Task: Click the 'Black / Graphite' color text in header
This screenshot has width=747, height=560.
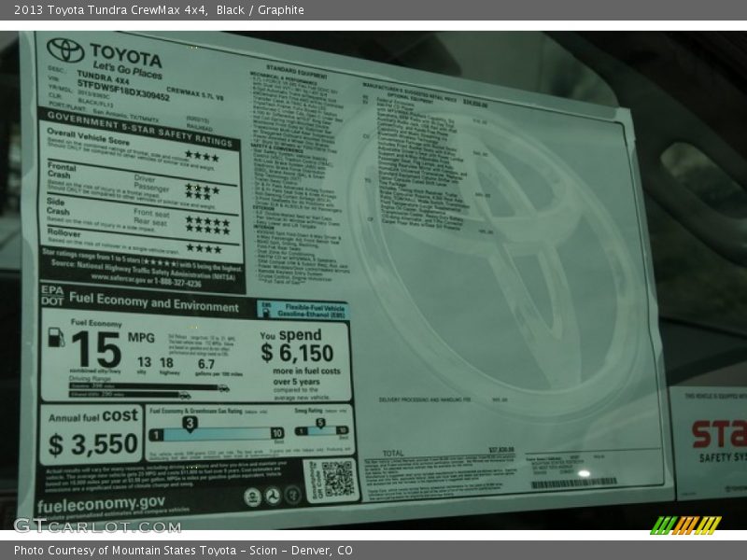Action: click(261, 10)
